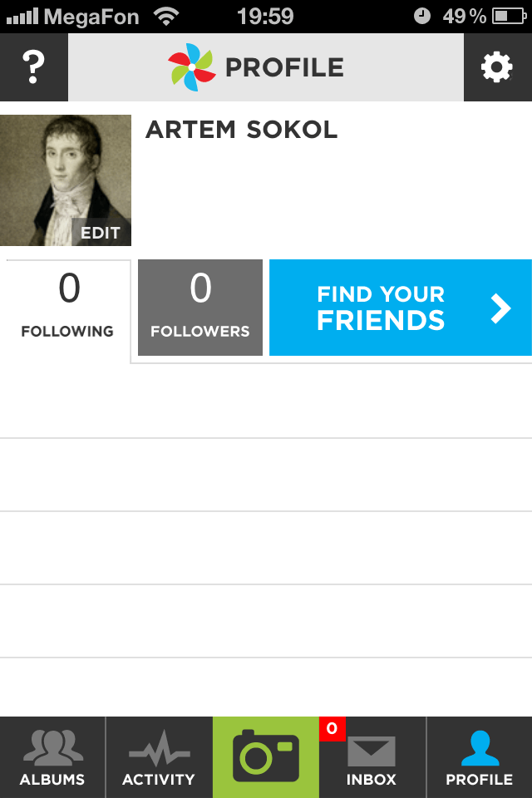Switch to the Followers tab

[200, 308]
